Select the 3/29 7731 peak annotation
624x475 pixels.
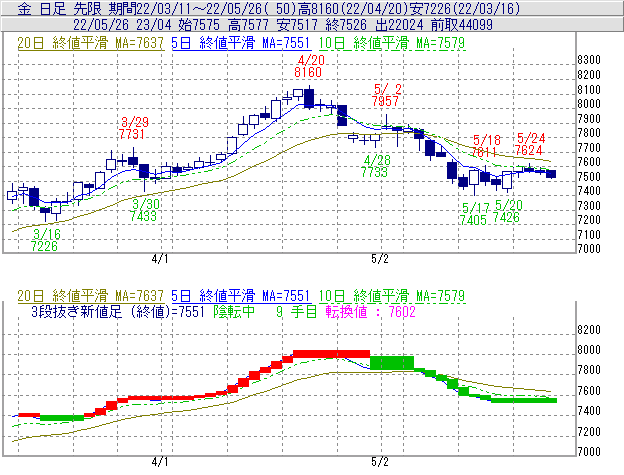coord(133,128)
